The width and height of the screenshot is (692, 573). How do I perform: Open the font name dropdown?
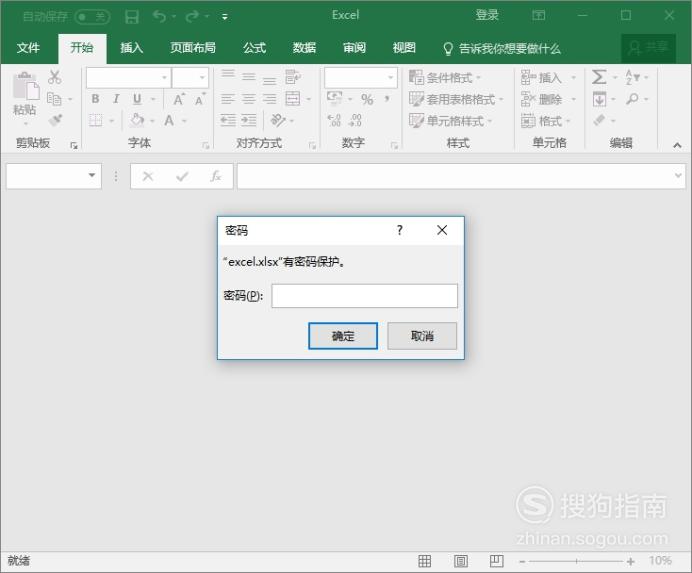164,78
